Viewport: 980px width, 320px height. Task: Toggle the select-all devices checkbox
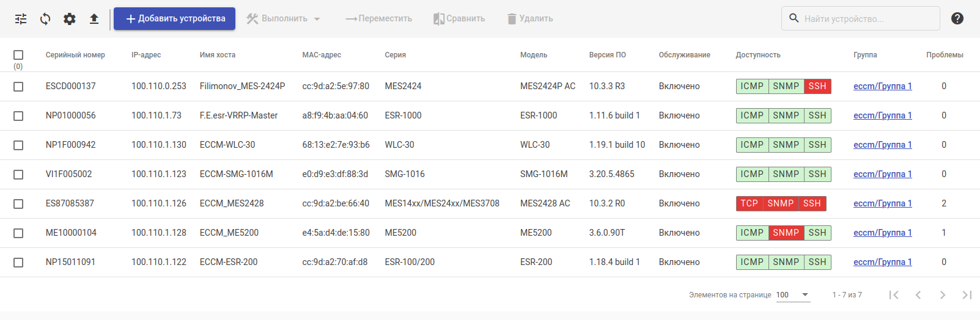point(18,55)
